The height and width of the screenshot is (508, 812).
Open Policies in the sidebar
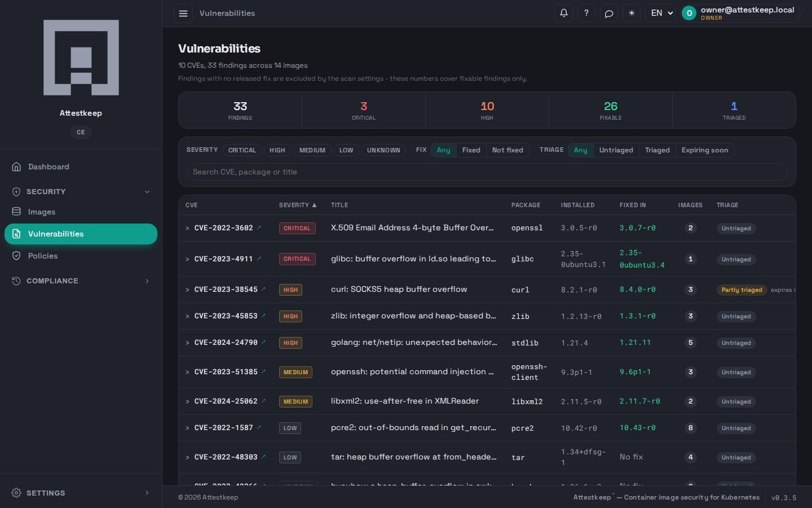(81, 256)
